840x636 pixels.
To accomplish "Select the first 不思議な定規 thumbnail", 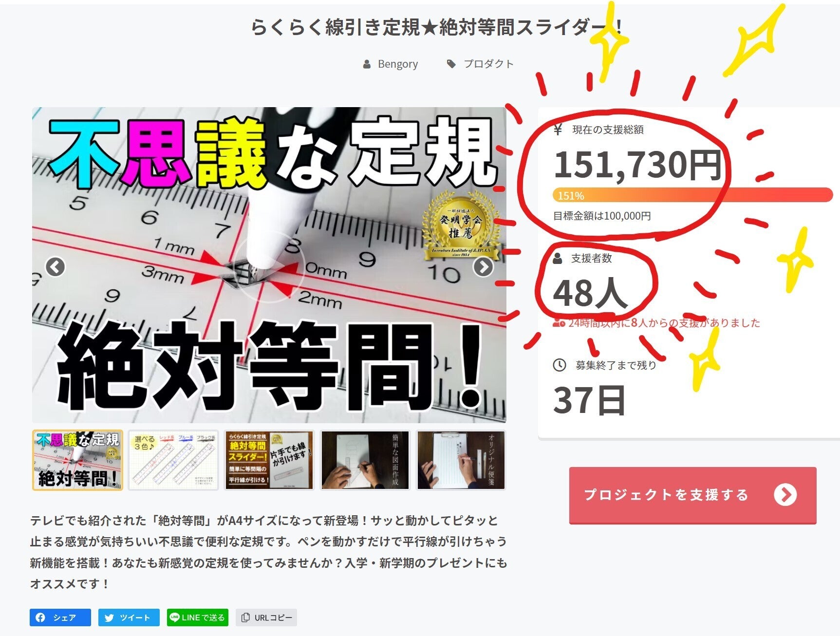I will point(77,460).
